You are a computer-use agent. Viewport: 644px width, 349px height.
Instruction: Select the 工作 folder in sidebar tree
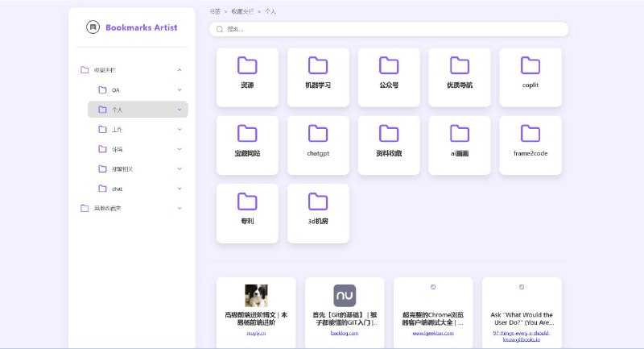tap(118, 129)
